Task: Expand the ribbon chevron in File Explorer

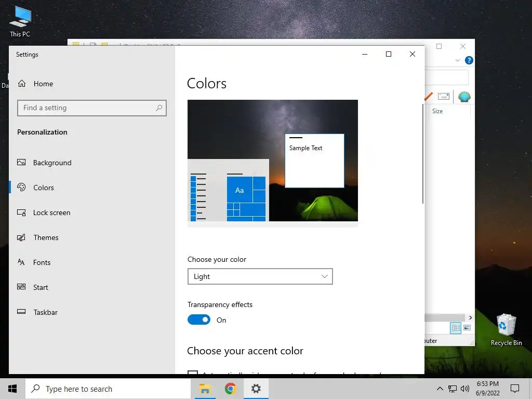Action: coord(457,60)
